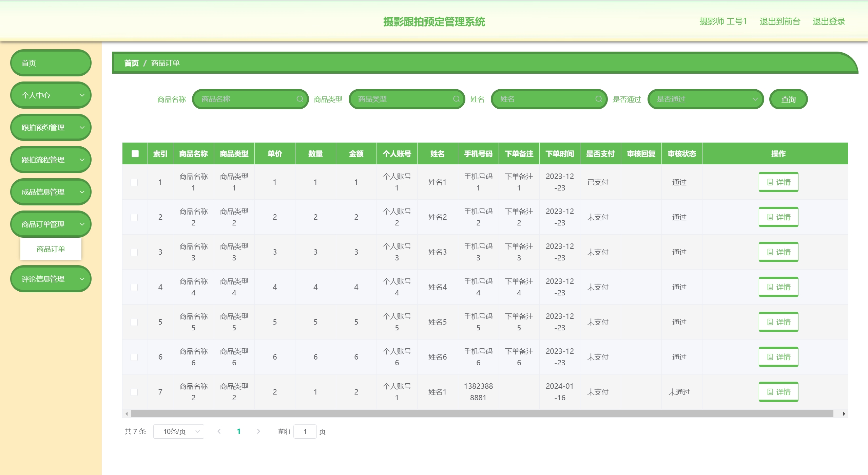This screenshot has width=868, height=475.
Task: Click left arrow of horizontal scrollbar
Action: (x=127, y=414)
